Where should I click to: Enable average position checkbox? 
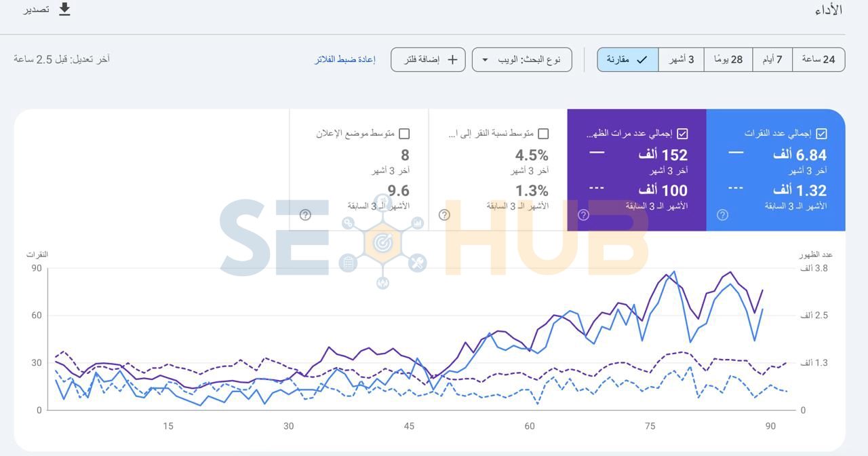pyautogui.click(x=404, y=134)
